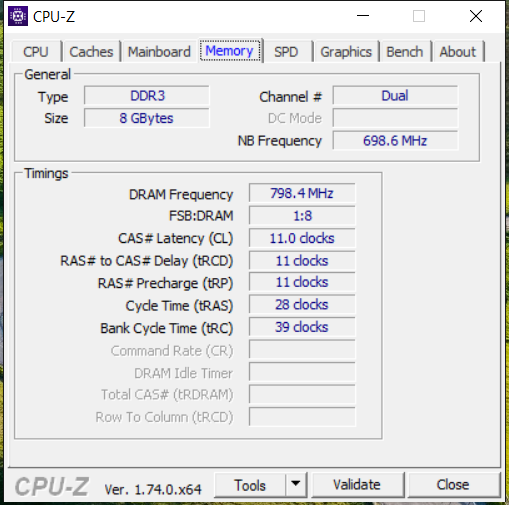Screen dimensions: 509x505
Task: Click the Bank Cycle Time (tRC) label
Action: click(x=167, y=328)
